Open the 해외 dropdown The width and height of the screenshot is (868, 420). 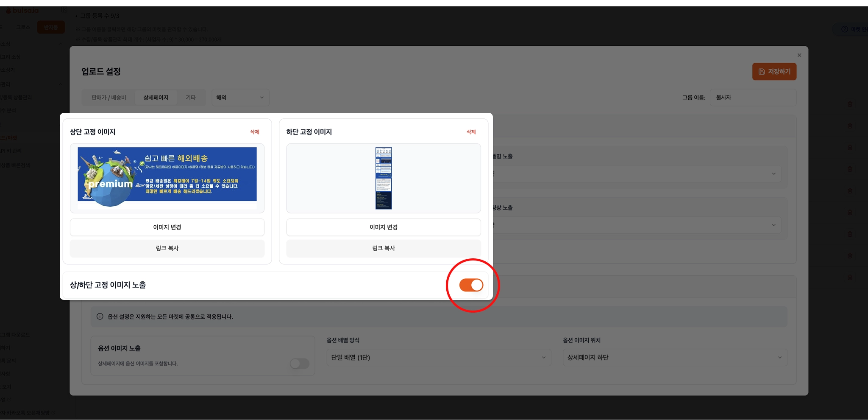pyautogui.click(x=240, y=98)
